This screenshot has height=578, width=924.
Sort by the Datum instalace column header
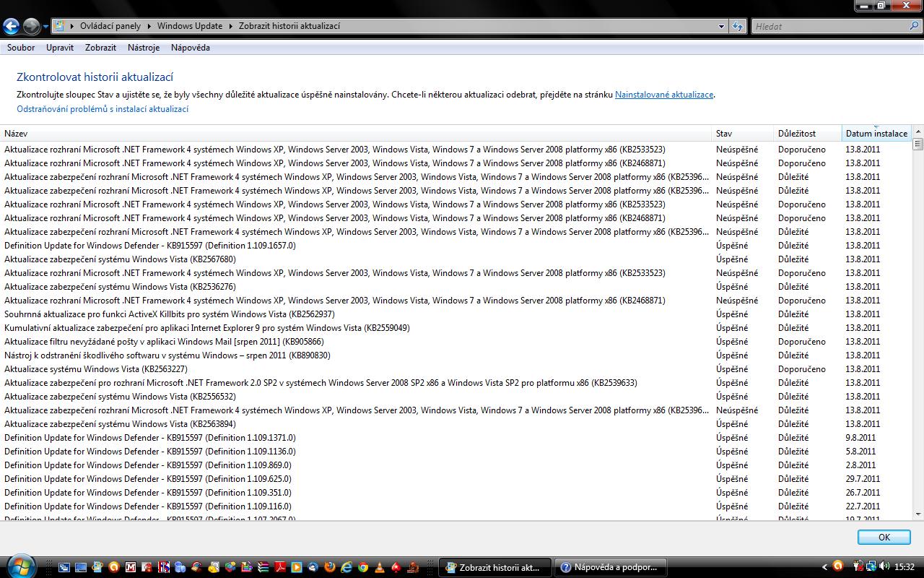[876, 134]
